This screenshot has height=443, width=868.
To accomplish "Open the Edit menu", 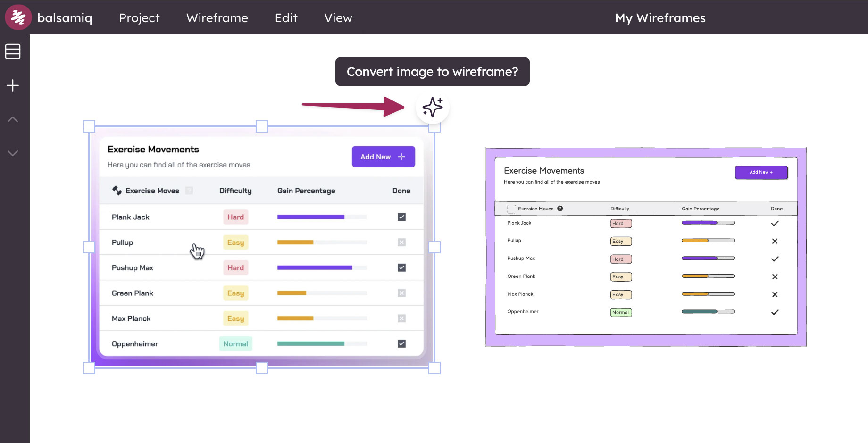I will click(x=286, y=18).
